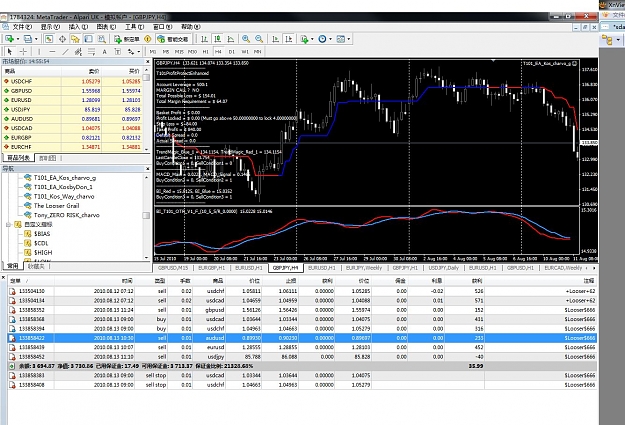
Task: Select the Text Label tool
Action: pos(118,51)
